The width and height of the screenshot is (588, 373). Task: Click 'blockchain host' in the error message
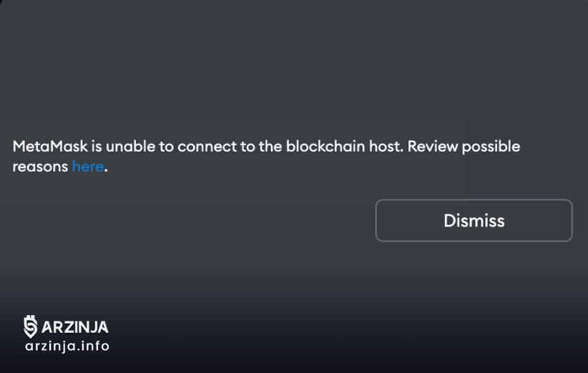pos(345,146)
